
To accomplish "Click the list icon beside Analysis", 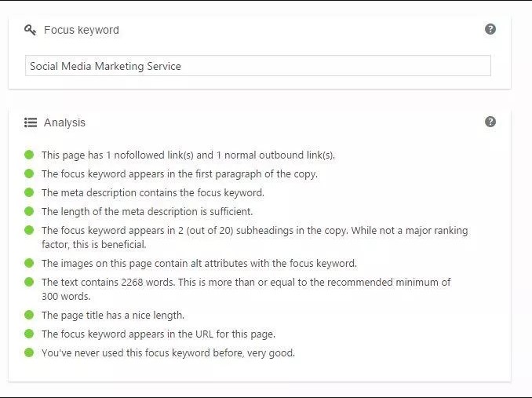I will (x=30, y=122).
